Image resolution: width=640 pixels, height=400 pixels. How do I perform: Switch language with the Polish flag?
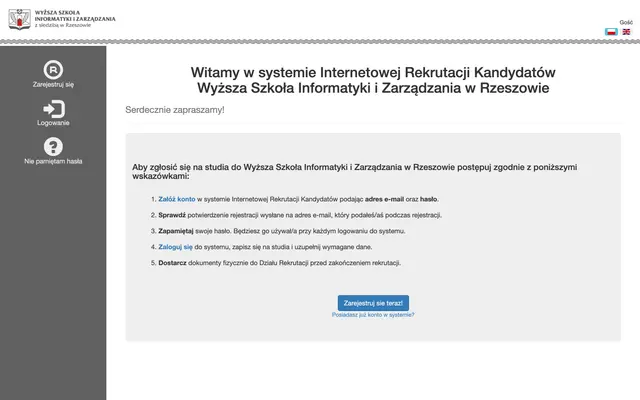611,32
